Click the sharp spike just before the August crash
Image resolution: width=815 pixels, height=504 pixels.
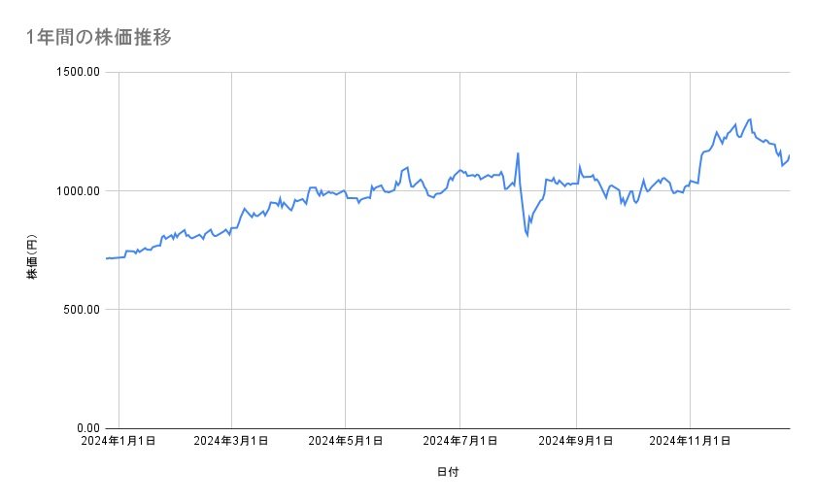pyautogui.click(x=518, y=152)
